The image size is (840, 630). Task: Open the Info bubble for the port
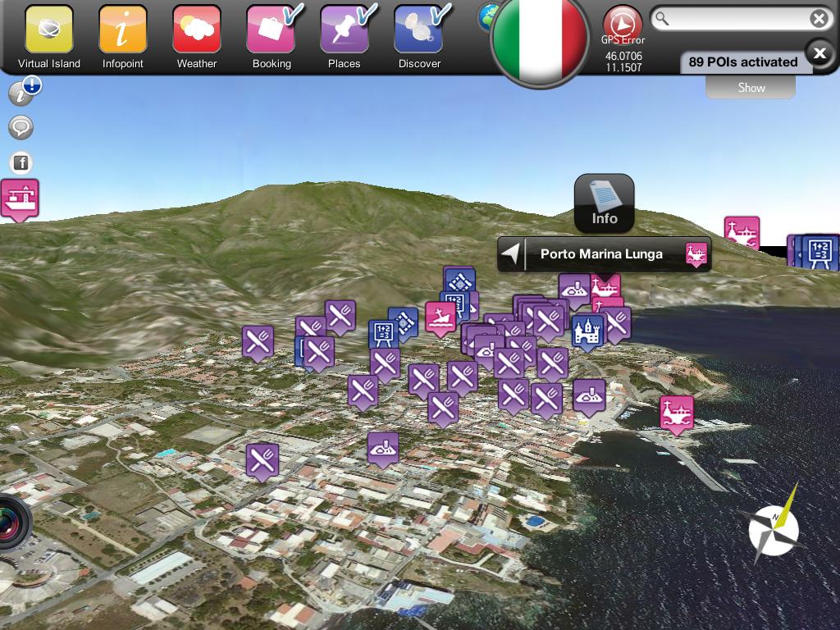click(605, 203)
